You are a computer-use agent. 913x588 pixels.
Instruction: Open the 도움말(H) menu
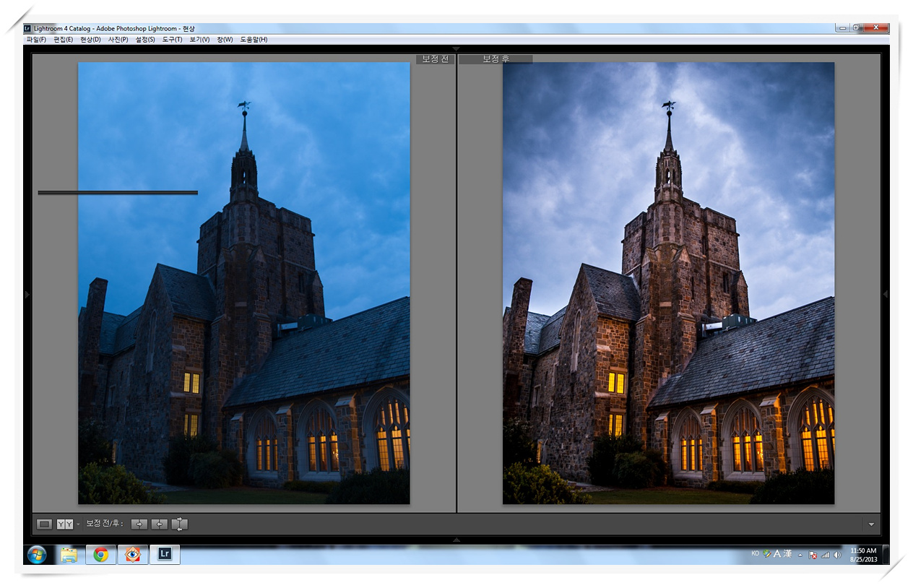pyautogui.click(x=254, y=40)
